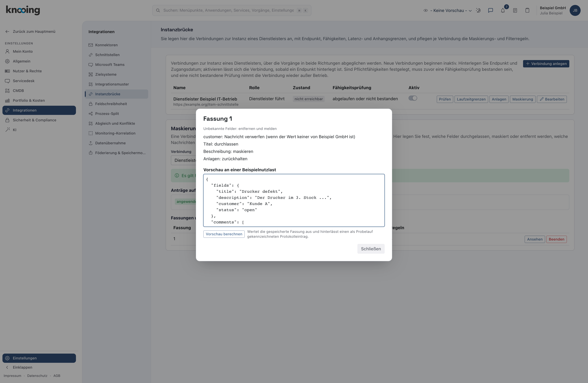Toggle dark mode moon icon

[x=478, y=10]
